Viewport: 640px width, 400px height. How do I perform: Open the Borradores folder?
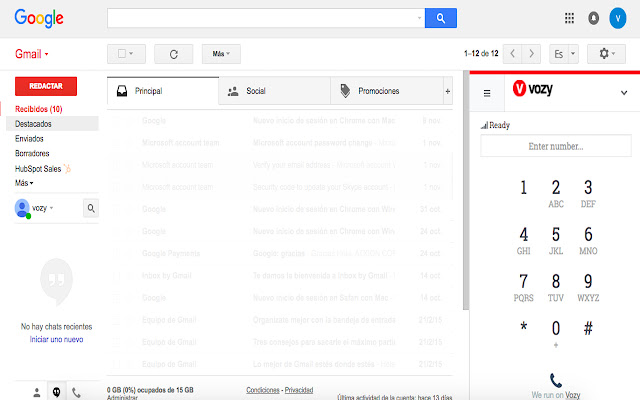tap(32, 153)
